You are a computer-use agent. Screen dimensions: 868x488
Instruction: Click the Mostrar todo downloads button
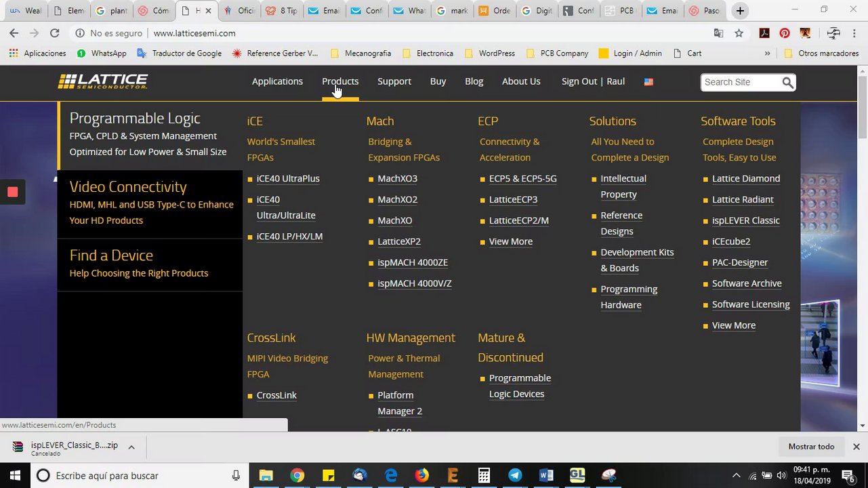coord(811,447)
